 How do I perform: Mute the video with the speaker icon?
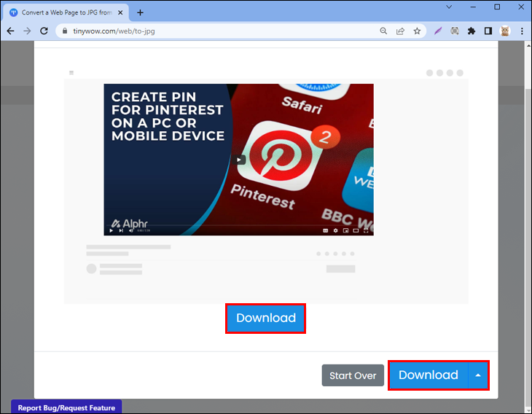pos(131,231)
